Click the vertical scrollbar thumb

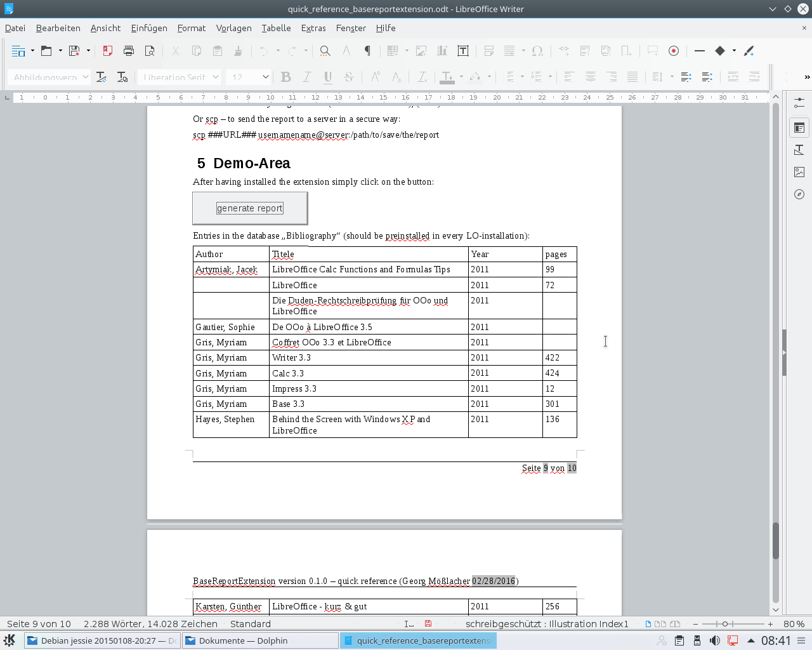point(775,541)
